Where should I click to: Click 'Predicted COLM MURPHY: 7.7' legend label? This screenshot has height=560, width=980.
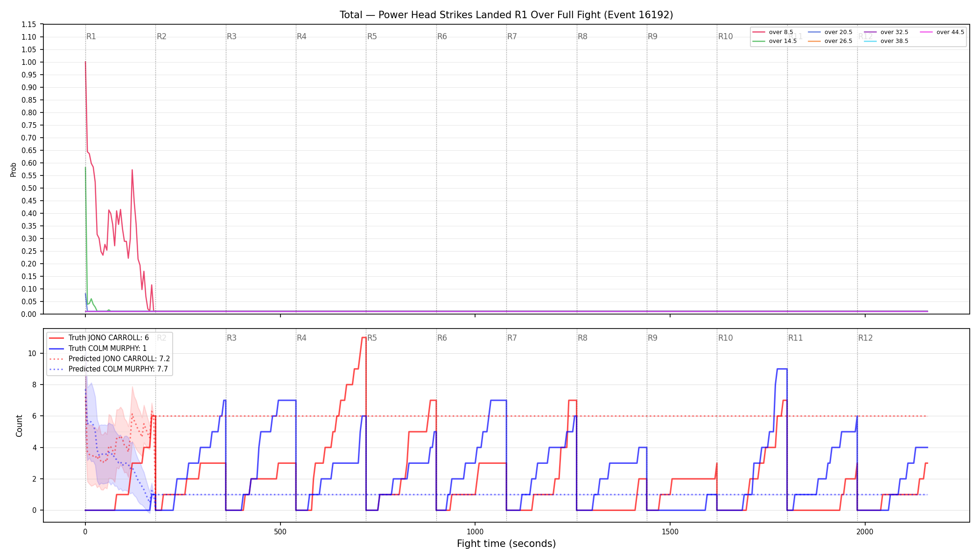coord(118,369)
